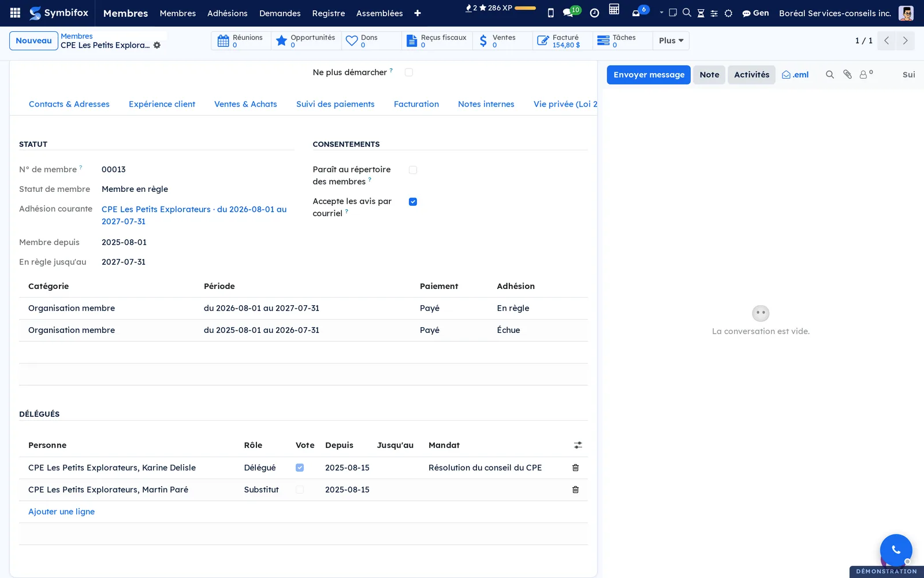
Task: Click the hourglass icon in top bar
Action: tap(701, 13)
